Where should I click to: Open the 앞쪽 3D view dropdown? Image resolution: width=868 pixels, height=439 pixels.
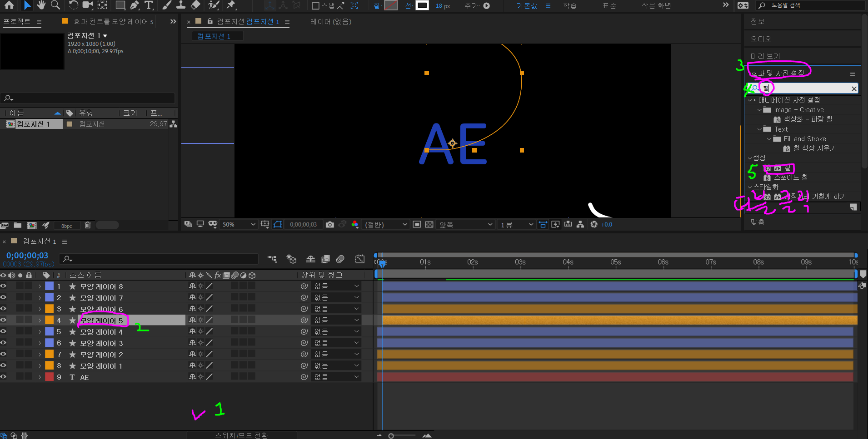(465, 224)
